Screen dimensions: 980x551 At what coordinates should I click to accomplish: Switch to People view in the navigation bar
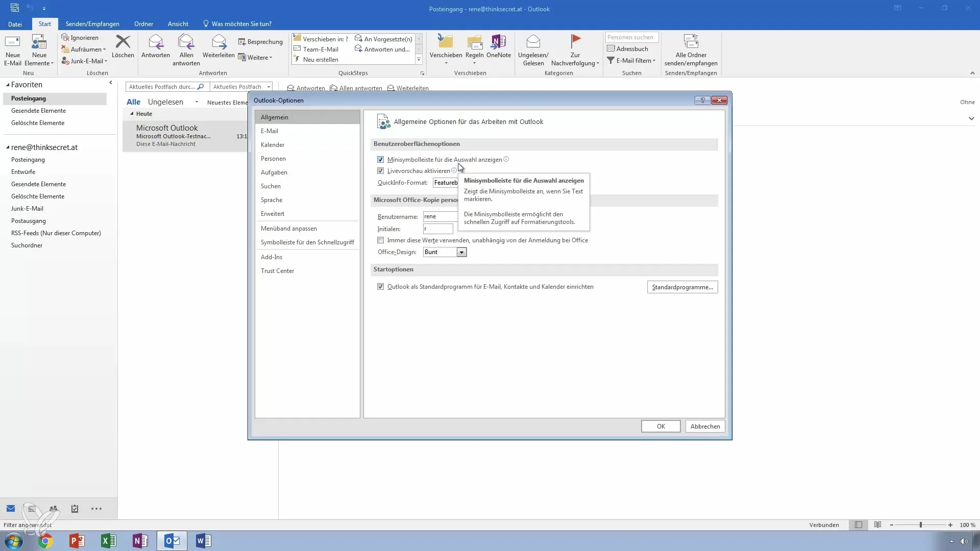pyautogui.click(x=54, y=509)
